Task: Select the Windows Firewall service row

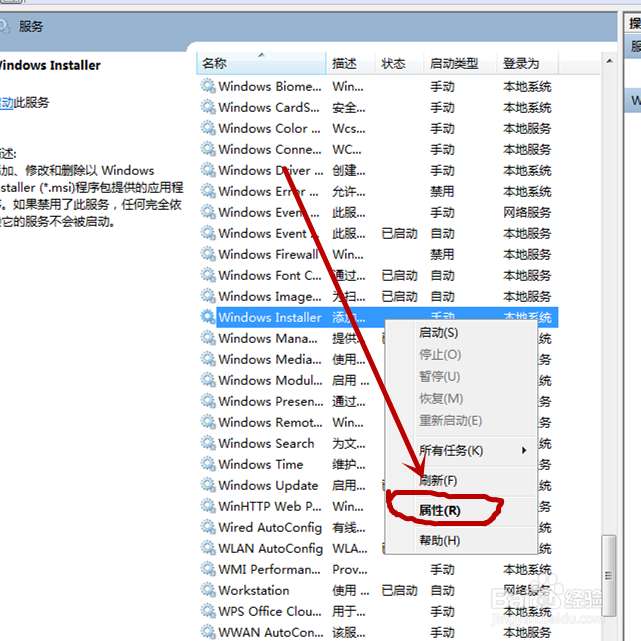Action: (379, 254)
